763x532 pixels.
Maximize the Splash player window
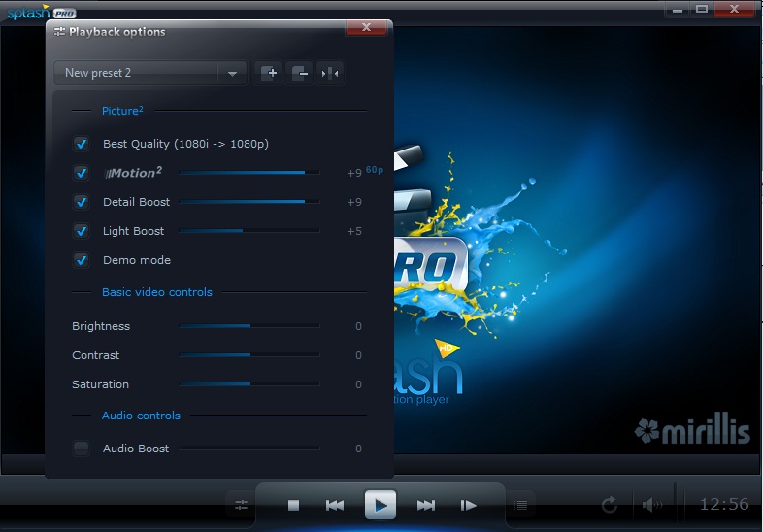click(x=701, y=9)
